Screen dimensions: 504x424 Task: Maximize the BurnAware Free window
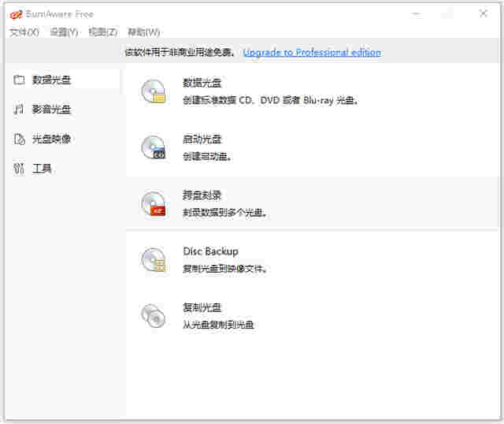point(447,13)
